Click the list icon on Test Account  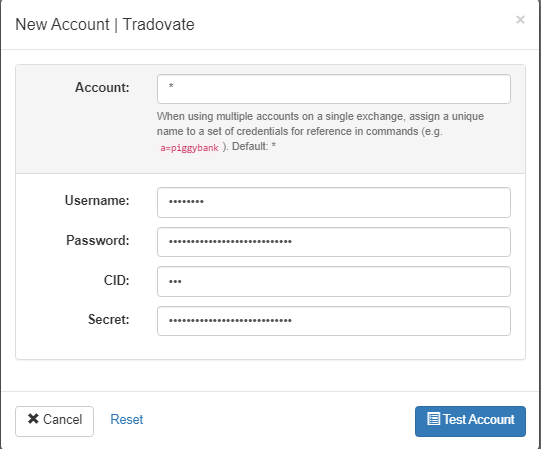[433, 419]
